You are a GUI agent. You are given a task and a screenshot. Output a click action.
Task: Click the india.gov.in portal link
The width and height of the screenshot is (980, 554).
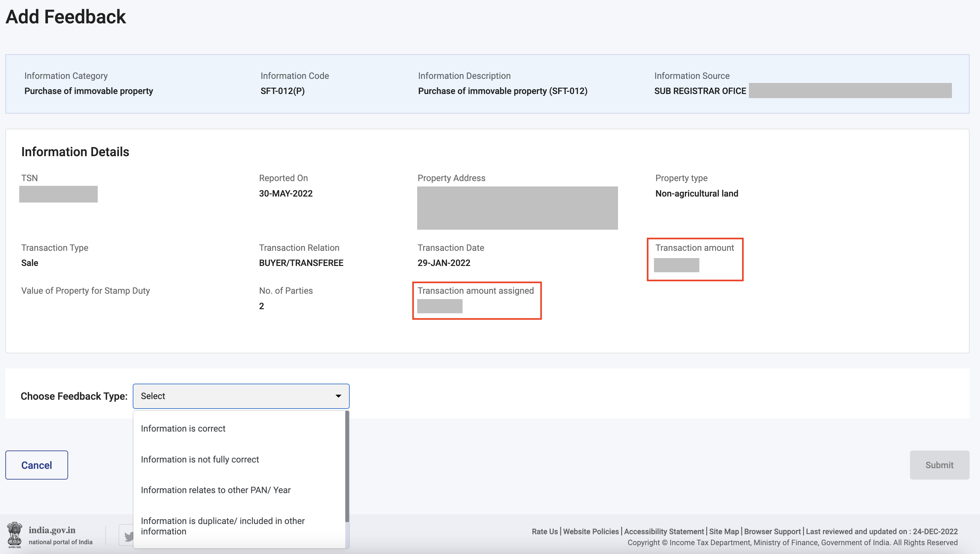pyautogui.click(x=52, y=530)
